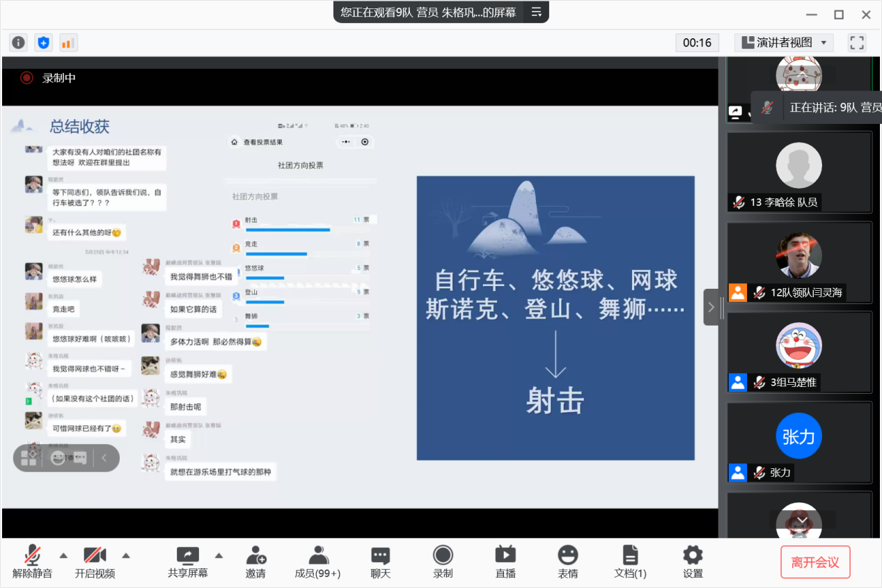Open the Docs (文档) panel

coord(630,562)
